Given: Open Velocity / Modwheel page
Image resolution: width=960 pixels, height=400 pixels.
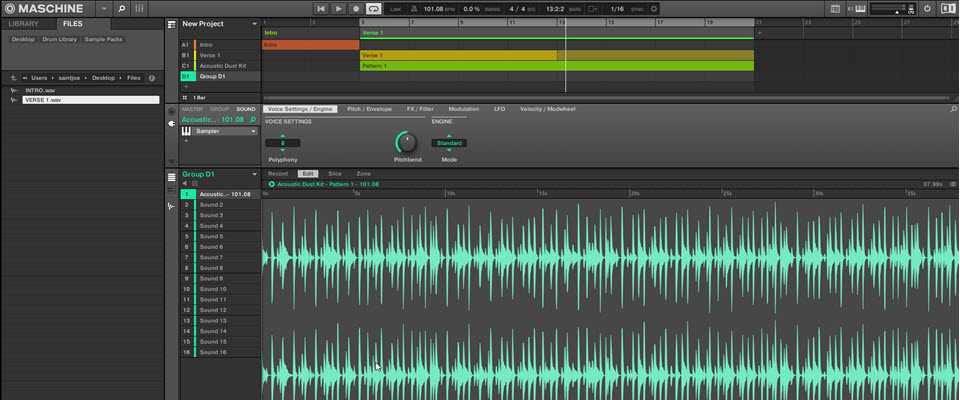Looking at the screenshot, I should click(x=547, y=109).
